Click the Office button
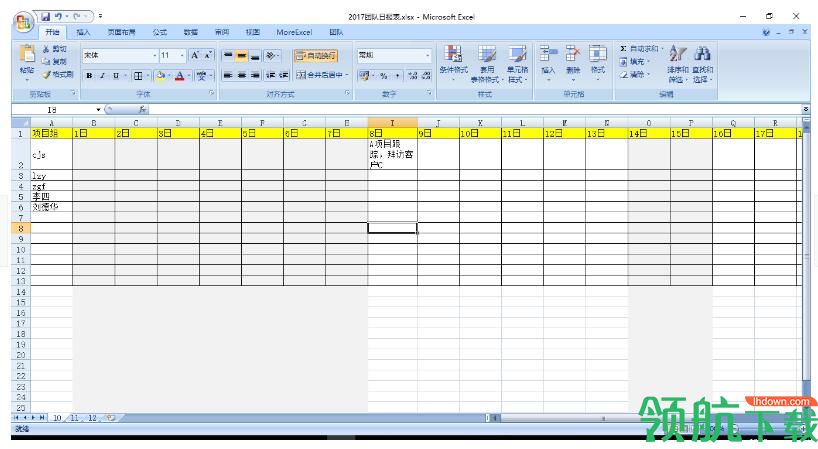The width and height of the screenshot is (818, 449). pyautogui.click(x=24, y=22)
